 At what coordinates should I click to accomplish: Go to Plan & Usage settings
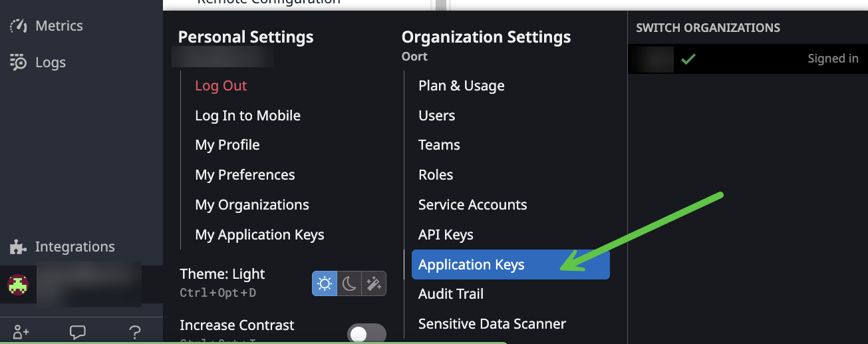point(461,86)
